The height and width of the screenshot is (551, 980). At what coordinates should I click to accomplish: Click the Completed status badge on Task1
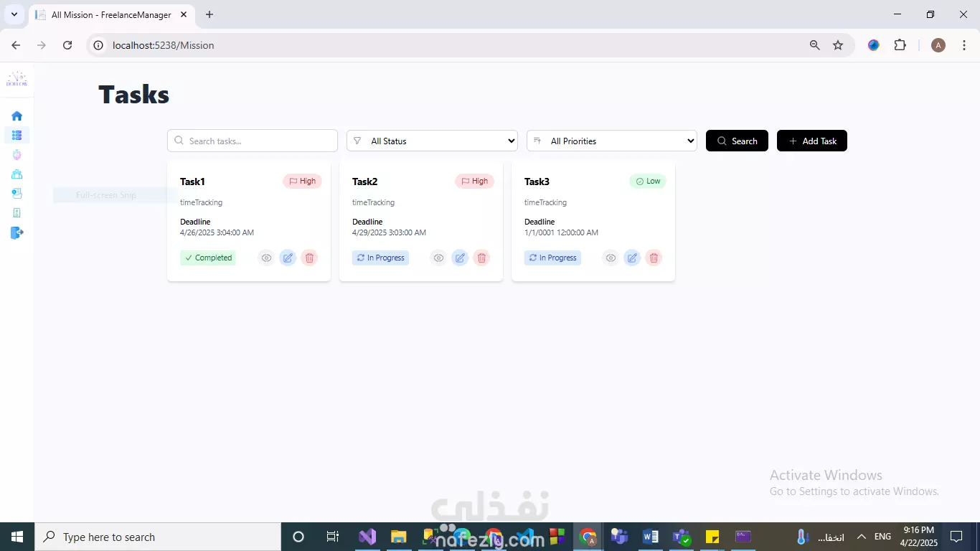208,258
